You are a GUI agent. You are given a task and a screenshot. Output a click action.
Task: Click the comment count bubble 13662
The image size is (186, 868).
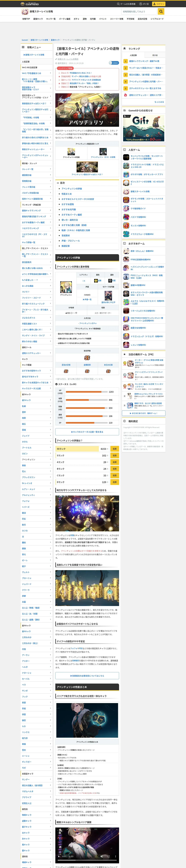[x=113, y=63]
